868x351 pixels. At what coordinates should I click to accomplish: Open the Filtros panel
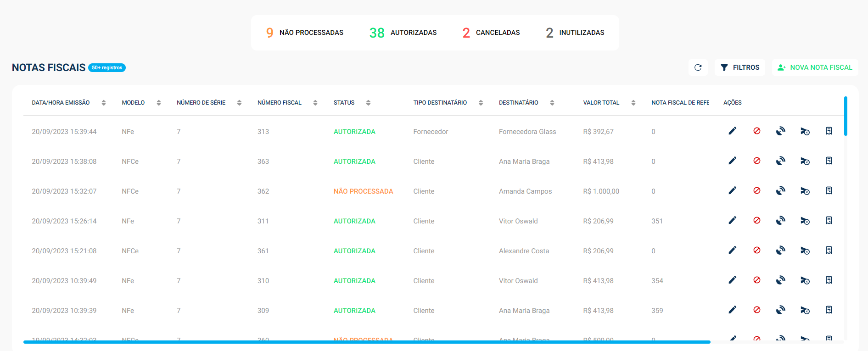[x=740, y=67]
